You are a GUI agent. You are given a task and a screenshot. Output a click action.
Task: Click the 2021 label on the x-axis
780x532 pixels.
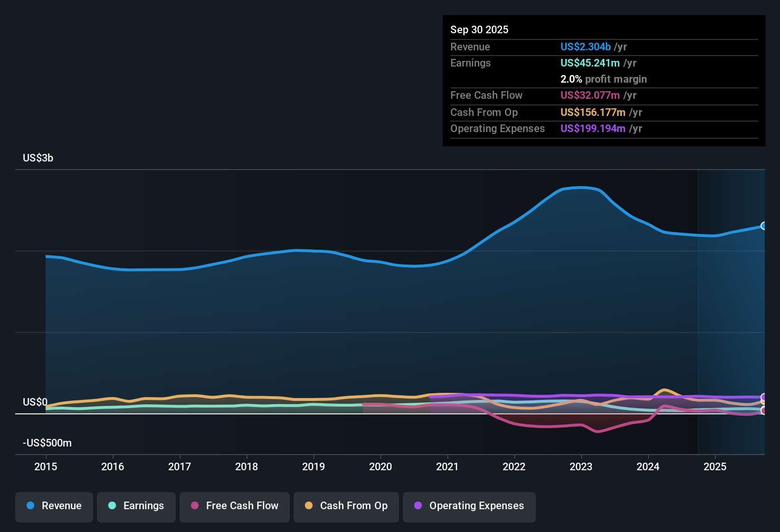click(447, 467)
